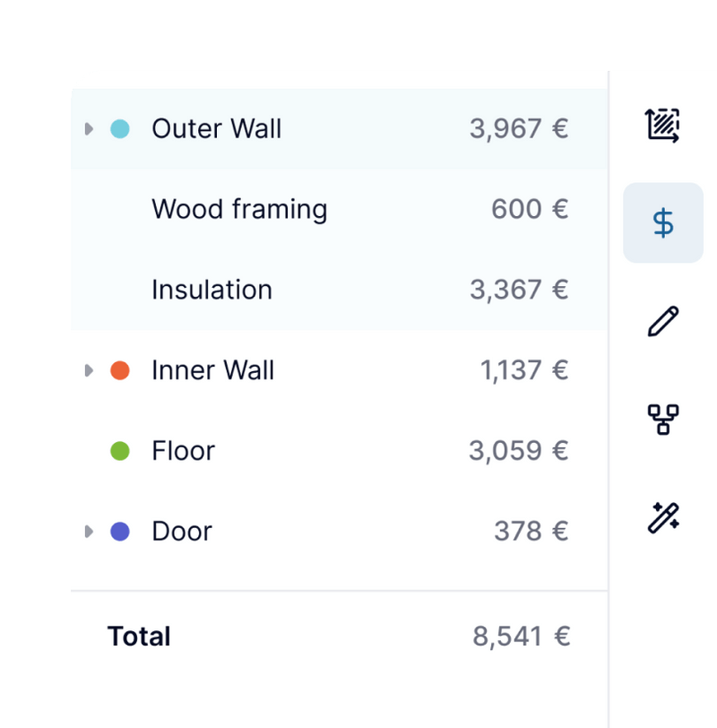The height and width of the screenshot is (728, 717).
Task: Click the light blue Outer Wall dot
Action: click(120, 129)
